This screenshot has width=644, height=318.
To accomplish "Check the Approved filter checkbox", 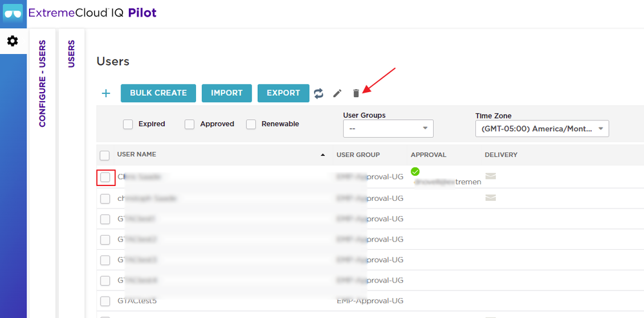I will (190, 124).
